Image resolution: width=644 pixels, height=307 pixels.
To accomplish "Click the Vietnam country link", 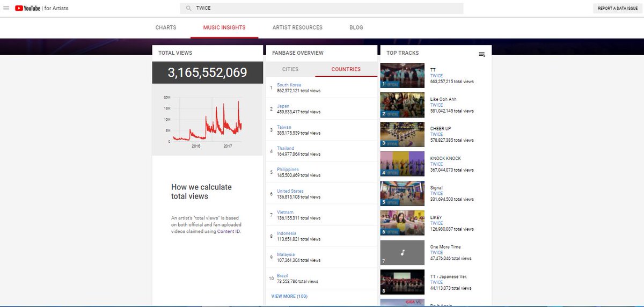I will pyautogui.click(x=285, y=213).
